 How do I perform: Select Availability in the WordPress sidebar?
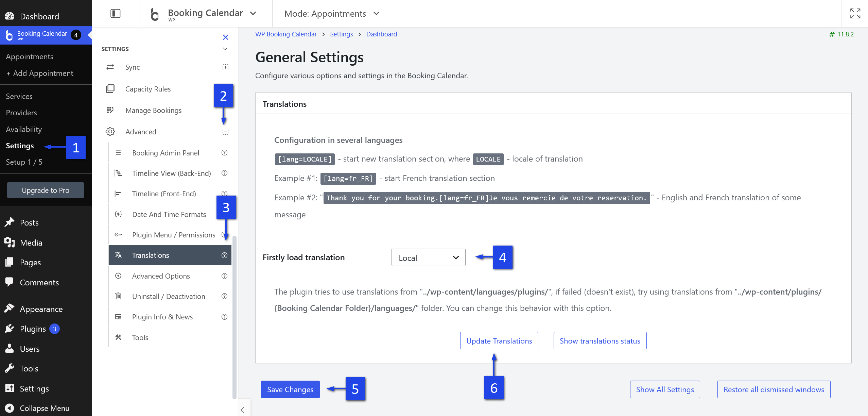pos(24,129)
